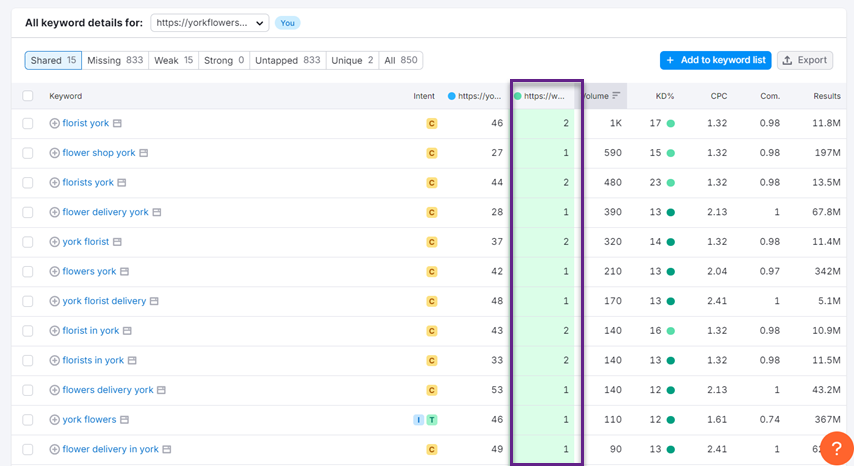Click plus icon beside florists in york
Screen dimensions: 854x466
click(54, 360)
